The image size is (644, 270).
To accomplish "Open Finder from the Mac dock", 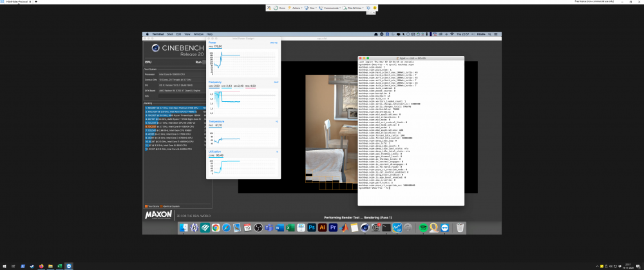I will click(184, 227).
